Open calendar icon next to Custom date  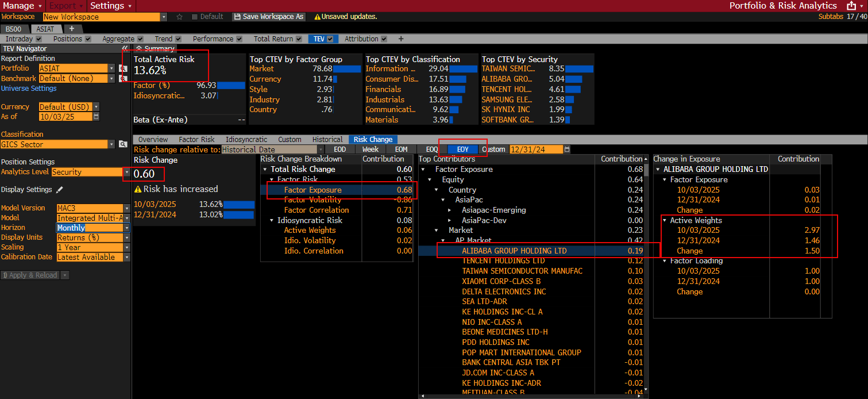[x=567, y=149]
